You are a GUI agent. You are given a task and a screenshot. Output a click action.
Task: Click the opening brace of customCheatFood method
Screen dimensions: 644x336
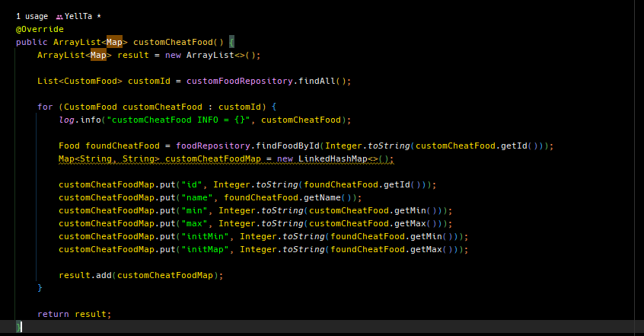[x=231, y=42]
